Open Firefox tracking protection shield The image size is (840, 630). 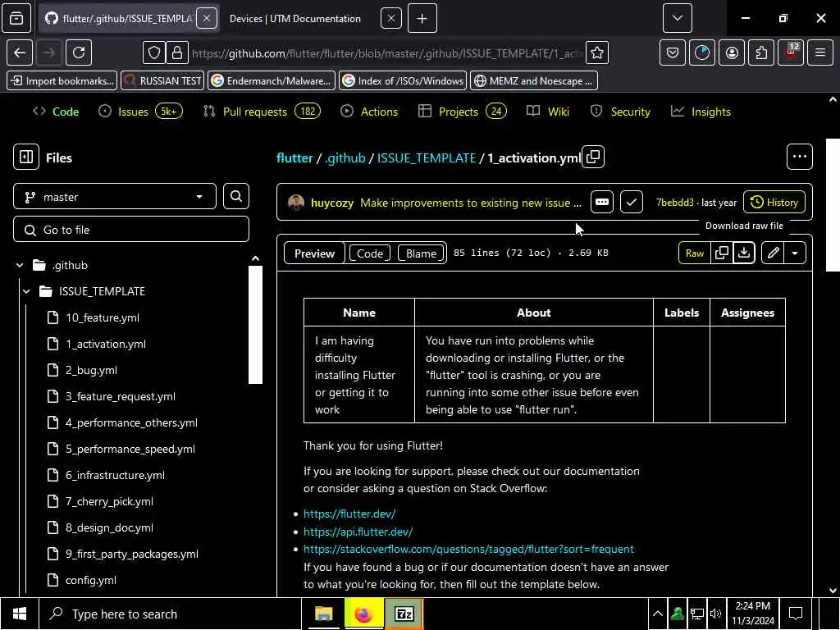pyautogui.click(x=154, y=52)
